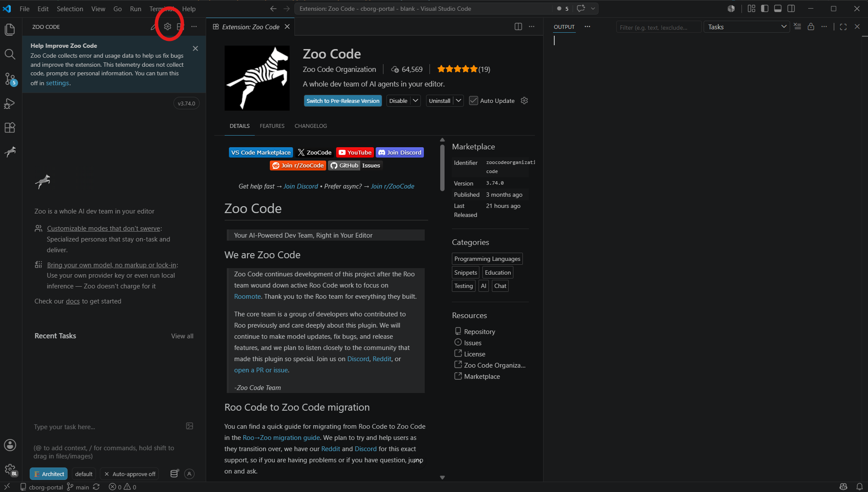Click the Uninstall button

[x=440, y=101]
